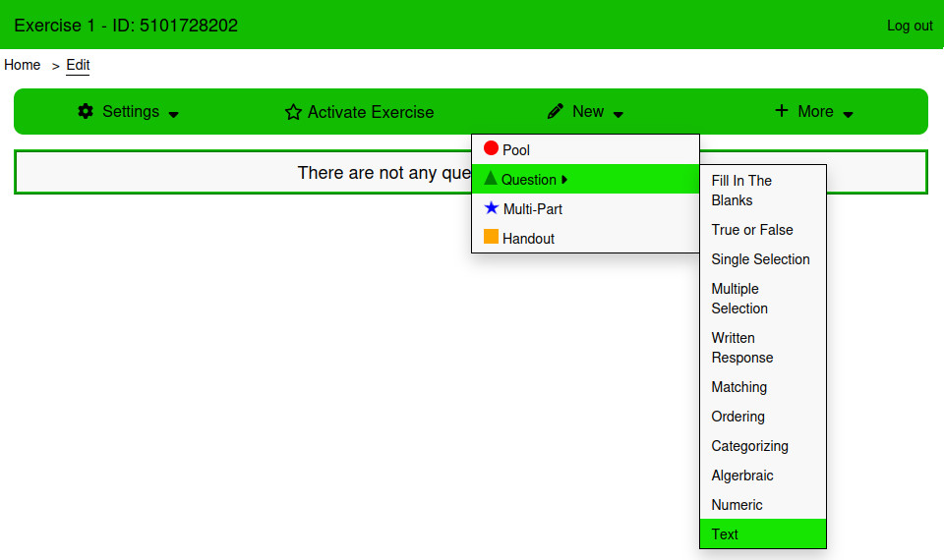The width and height of the screenshot is (944, 560).
Task: Open the More dropdown arrow
Action: 849,114
